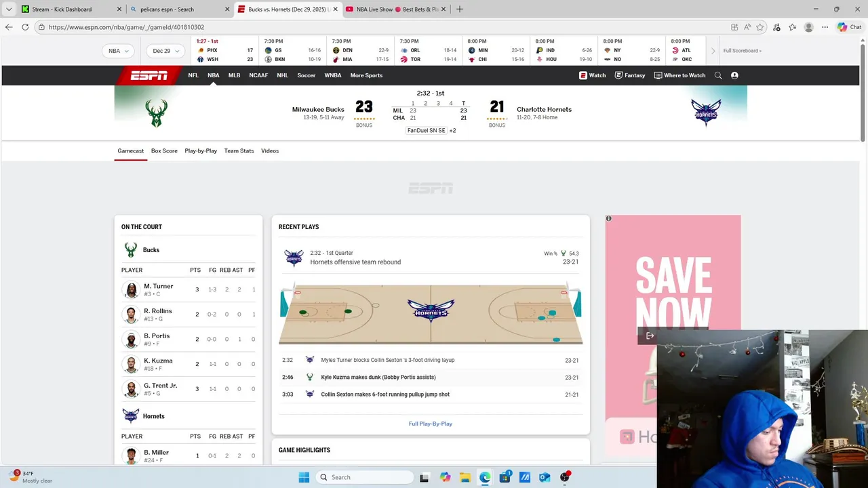Image resolution: width=868 pixels, height=488 pixels.
Task: Switch to the NBA Live Show browser tab
Action: tap(395, 9)
